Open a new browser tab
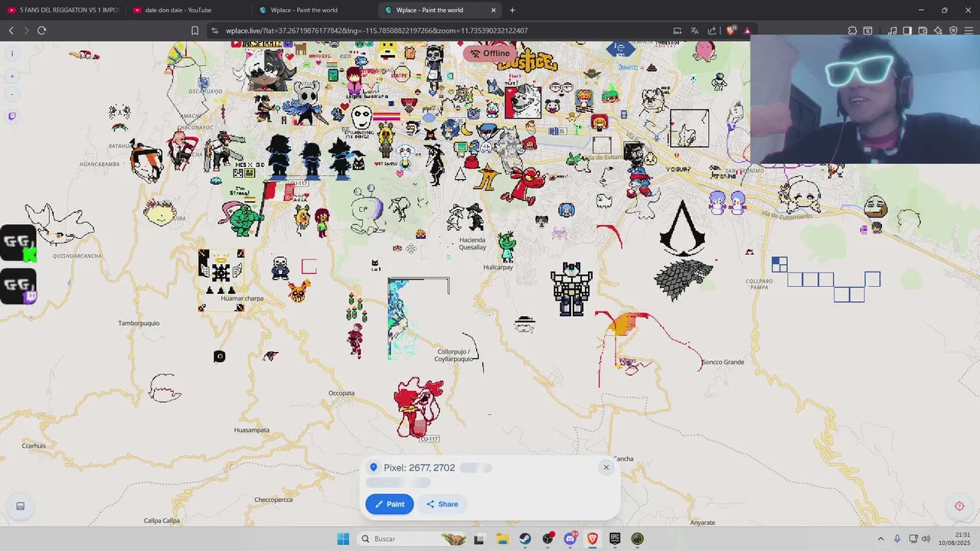 [512, 10]
